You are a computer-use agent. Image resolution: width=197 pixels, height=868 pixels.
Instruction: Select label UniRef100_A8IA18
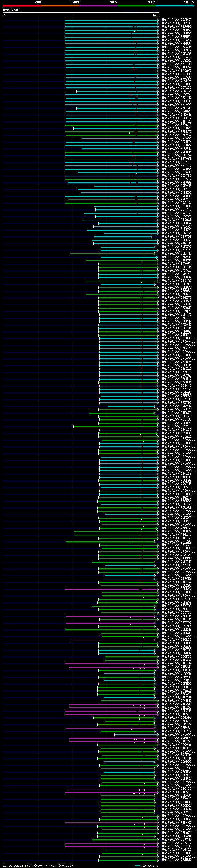(177, 220)
